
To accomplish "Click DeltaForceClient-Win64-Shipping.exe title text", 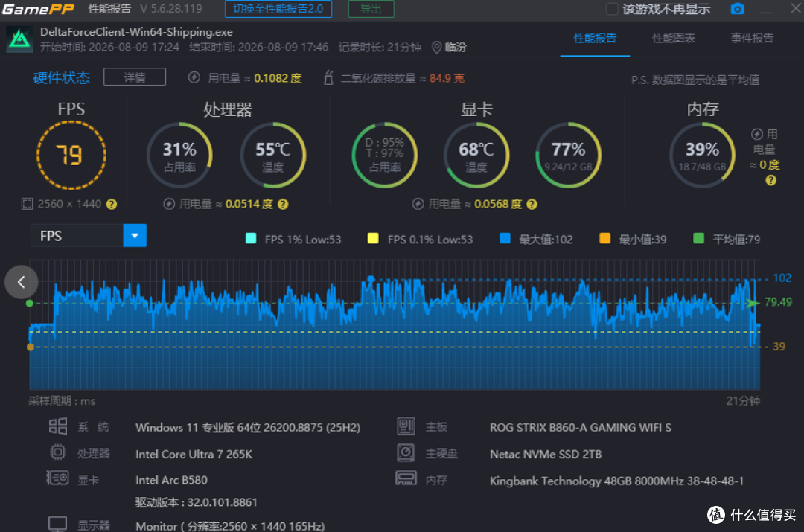I will click(136, 32).
